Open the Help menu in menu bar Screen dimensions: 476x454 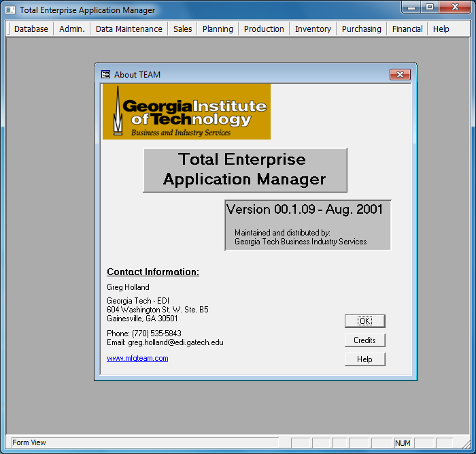coord(441,29)
